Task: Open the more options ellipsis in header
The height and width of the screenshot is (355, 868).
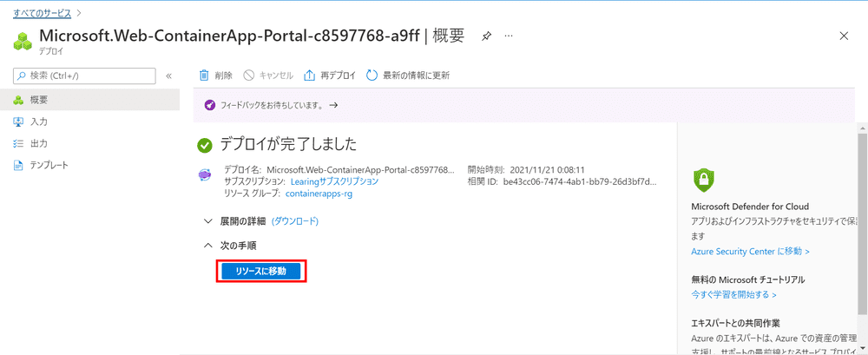Action: 508,36
